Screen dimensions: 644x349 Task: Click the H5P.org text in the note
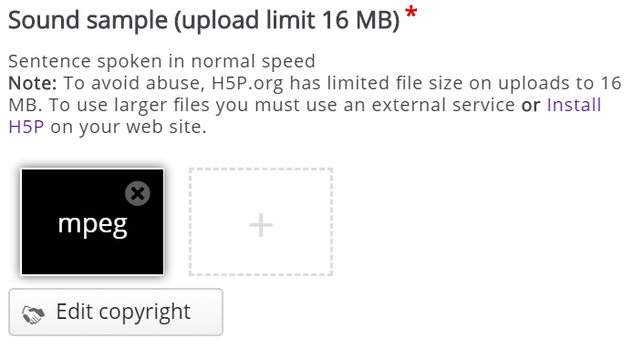247,83
